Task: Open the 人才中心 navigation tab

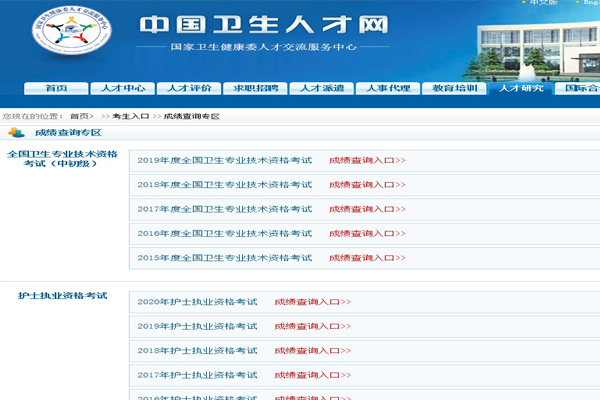Action: coord(122,88)
